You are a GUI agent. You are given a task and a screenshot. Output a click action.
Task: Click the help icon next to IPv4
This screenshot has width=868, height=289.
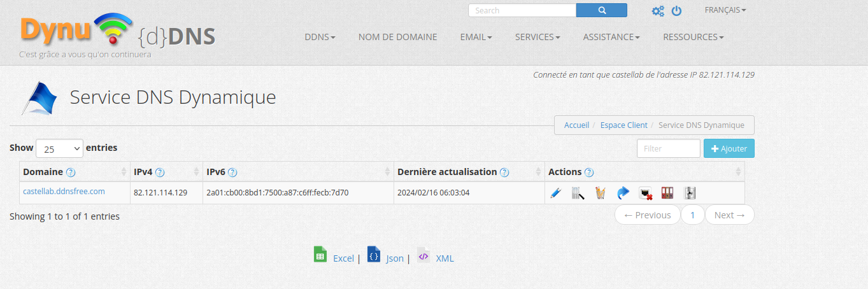(160, 173)
